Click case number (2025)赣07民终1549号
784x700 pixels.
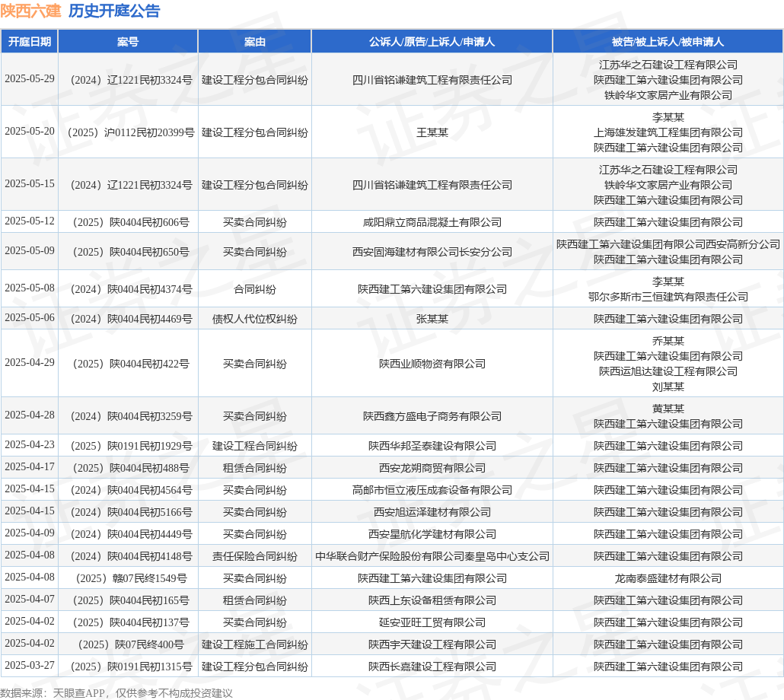click(130, 578)
